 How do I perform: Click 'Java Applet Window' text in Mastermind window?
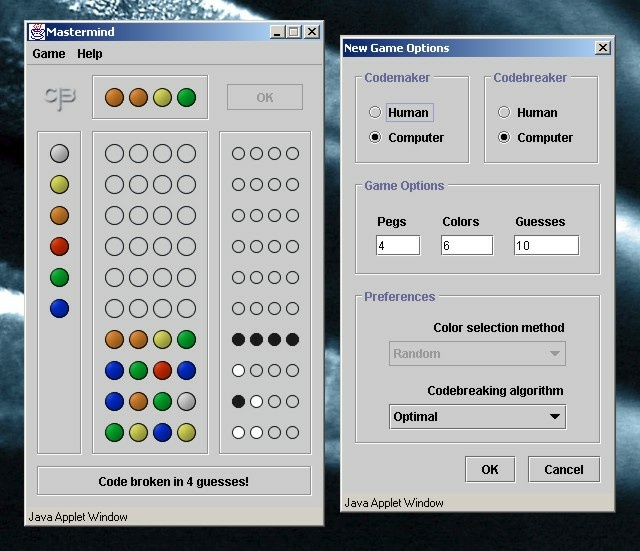pos(78,517)
